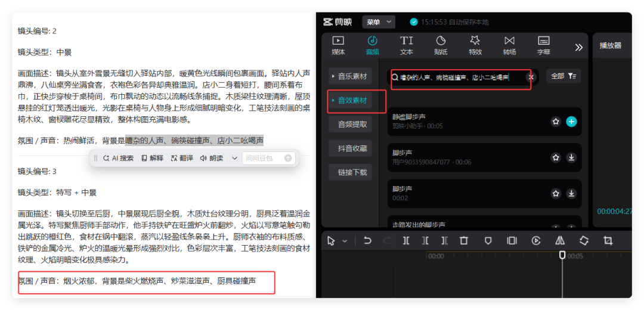The image size is (644, 310).
Task: Click the 音频提取 button
Action: 352,125
